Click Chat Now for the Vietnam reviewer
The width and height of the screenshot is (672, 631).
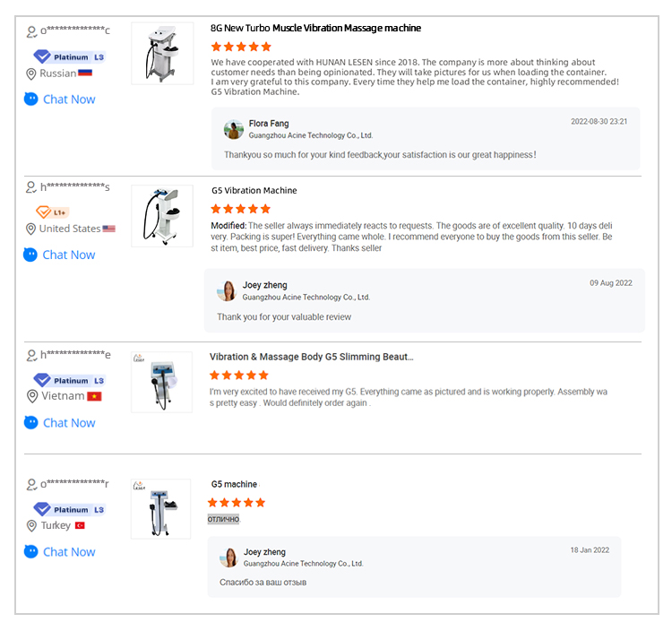60,423
